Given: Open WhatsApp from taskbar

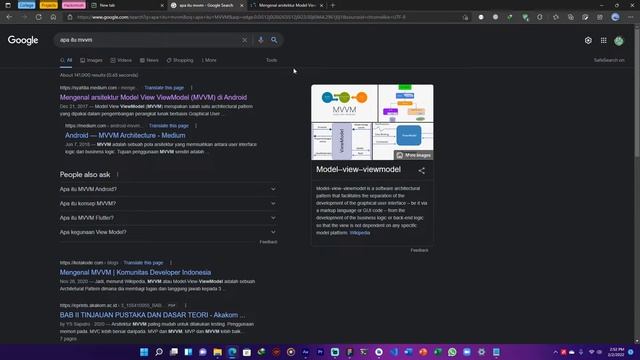Looking at the screenshot, I should point(452,352).
